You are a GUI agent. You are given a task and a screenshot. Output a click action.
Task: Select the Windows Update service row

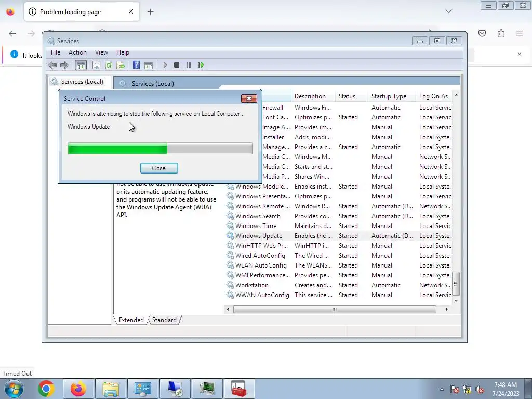pos(339,235)
